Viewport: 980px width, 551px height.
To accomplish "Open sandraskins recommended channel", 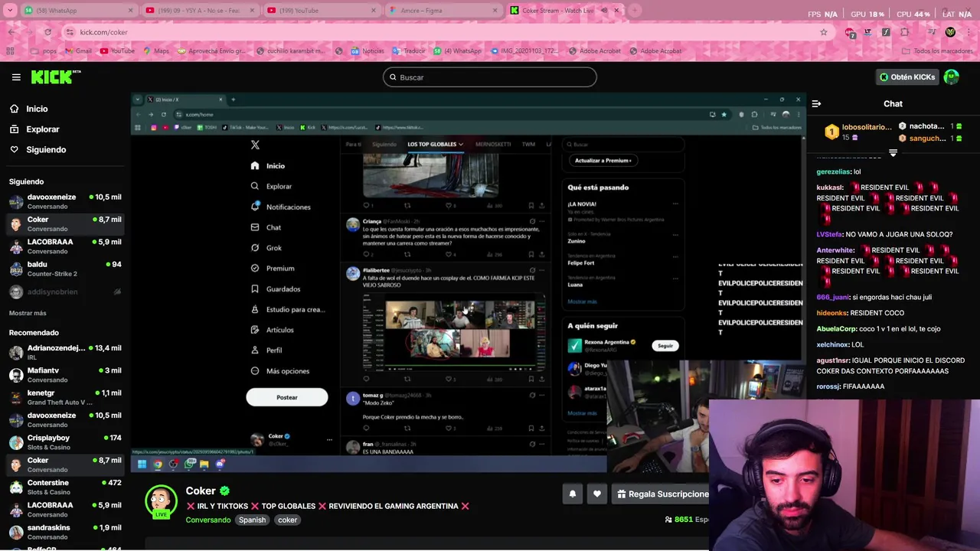I will pos(65,532).
